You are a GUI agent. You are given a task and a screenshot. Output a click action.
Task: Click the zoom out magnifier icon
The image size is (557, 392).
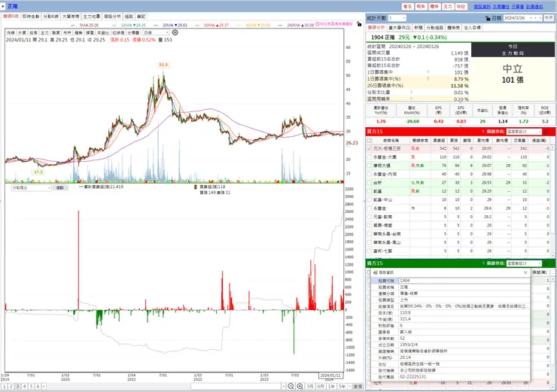point(291,386)
